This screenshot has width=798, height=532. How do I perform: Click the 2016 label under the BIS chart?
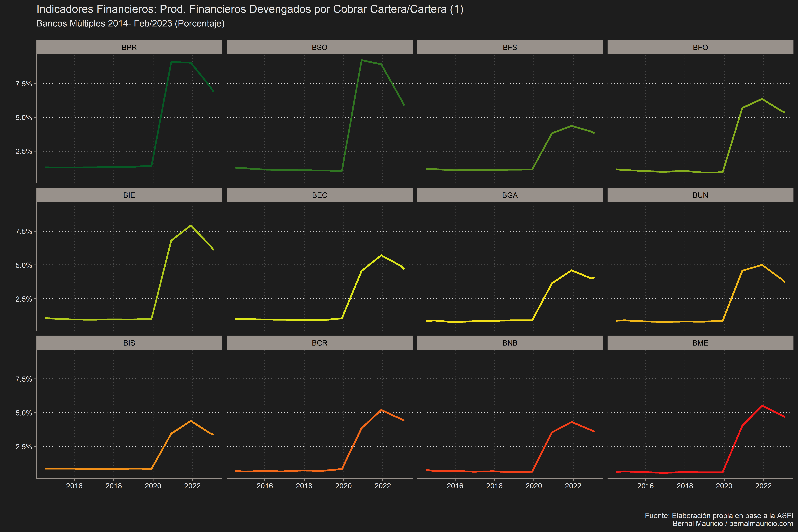pos(74,486)
